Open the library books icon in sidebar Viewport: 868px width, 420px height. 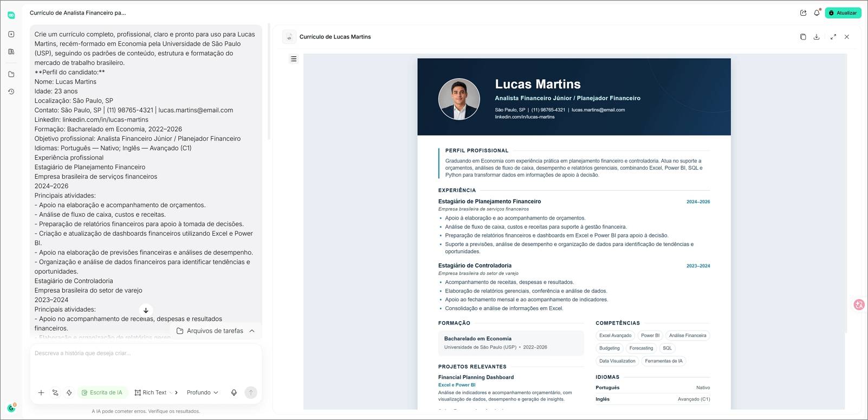[11, 51]
